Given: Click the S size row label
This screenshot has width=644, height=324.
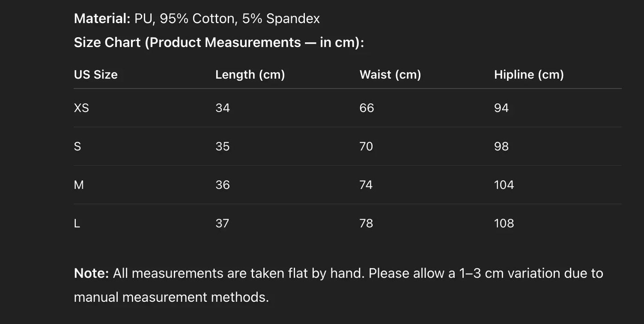Looking at the screenshot, I should [x=77, y=146].
